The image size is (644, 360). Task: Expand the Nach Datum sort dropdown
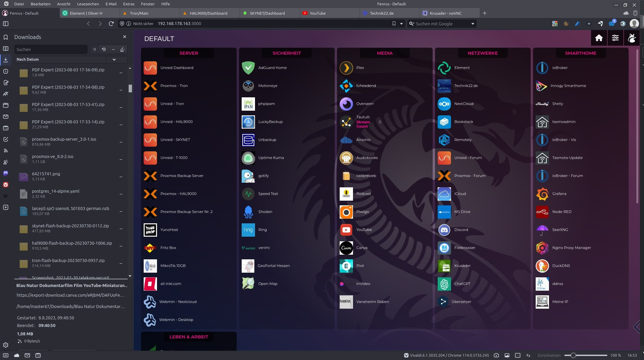point(114,59)
